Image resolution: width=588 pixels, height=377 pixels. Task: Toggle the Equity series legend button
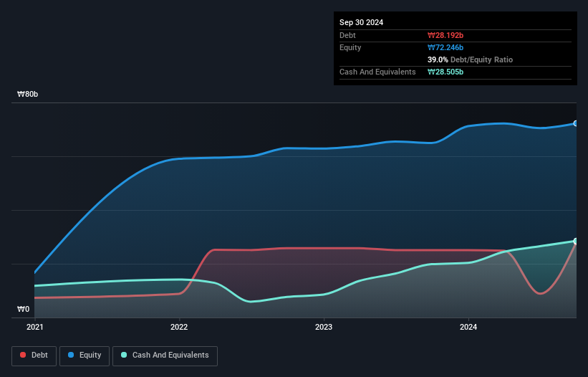(x=85, y=355)
